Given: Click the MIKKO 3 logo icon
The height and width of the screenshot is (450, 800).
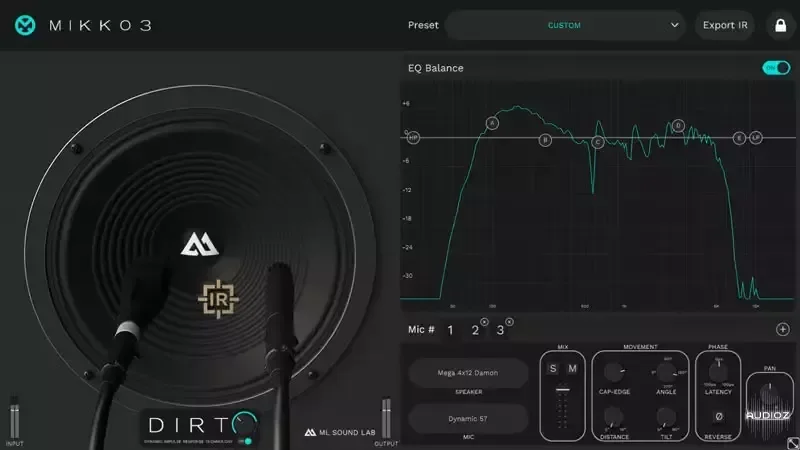Looking at the screenshot, I should click(25, 25).
